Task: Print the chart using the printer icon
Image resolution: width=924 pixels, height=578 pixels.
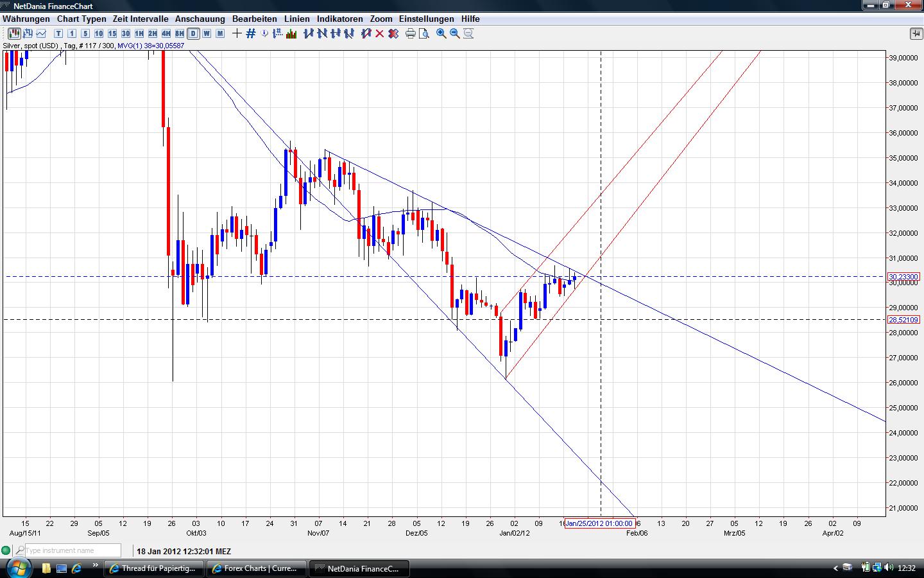Action: click(x=410, y=33)
